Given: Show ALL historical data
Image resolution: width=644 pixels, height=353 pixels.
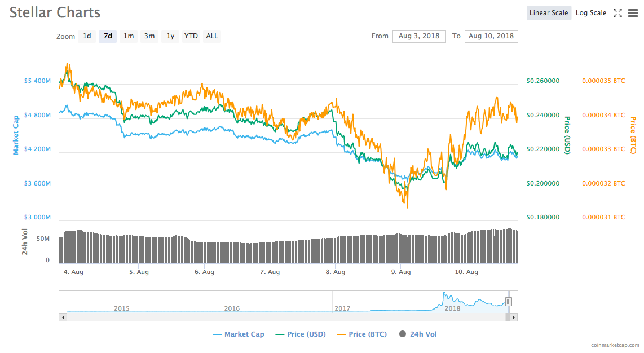Looking at the screenshot, I should click(x=211, y=36).
